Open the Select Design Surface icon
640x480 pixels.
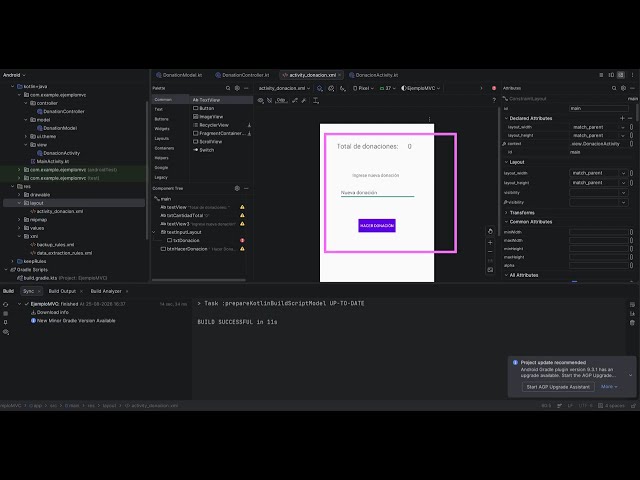click(x=320, y=88)
